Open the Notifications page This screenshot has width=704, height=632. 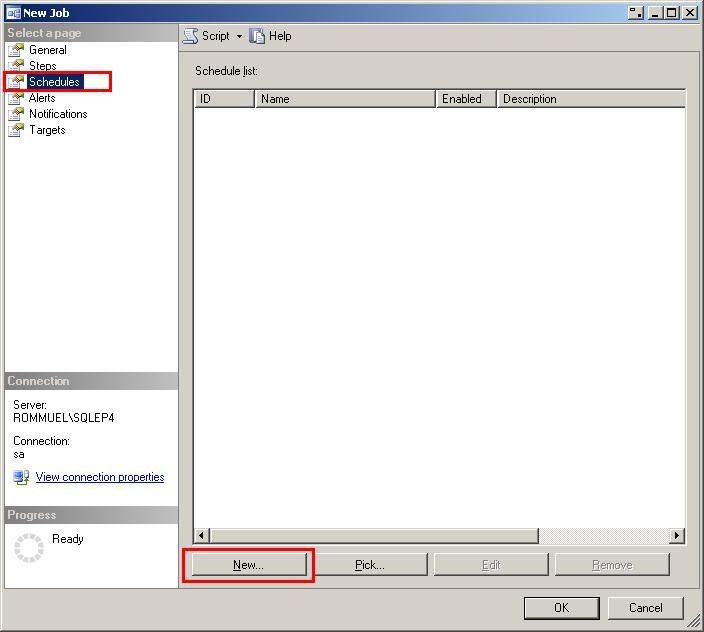click(x=58, y=114)
